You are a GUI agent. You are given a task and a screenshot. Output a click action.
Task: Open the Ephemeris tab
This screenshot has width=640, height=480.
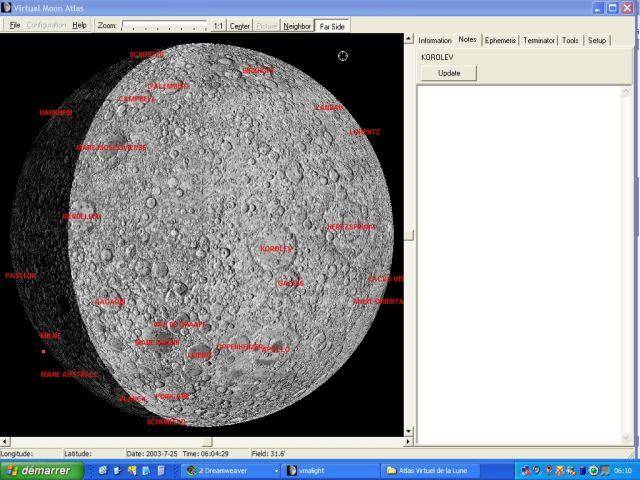500,40
